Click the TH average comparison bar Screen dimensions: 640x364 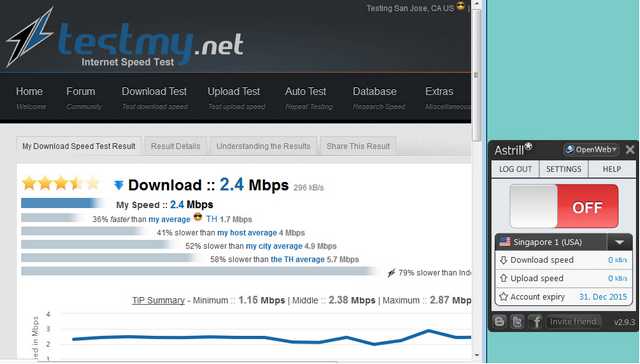[x=109, y=258]
